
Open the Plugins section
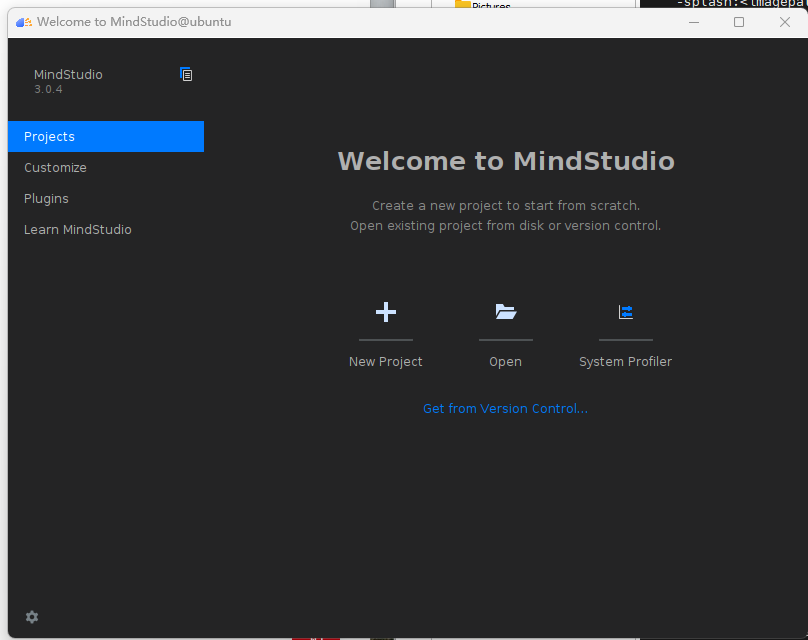106,198
